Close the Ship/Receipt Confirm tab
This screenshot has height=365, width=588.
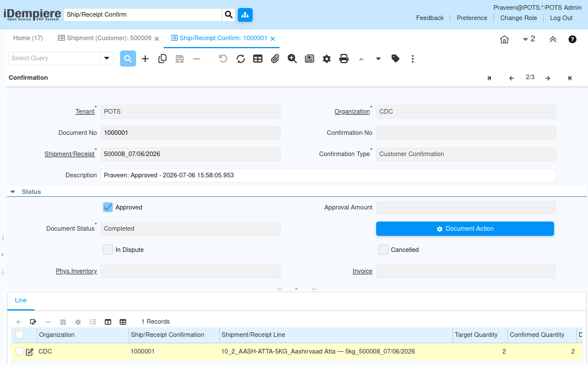click(x=273, y=38)
